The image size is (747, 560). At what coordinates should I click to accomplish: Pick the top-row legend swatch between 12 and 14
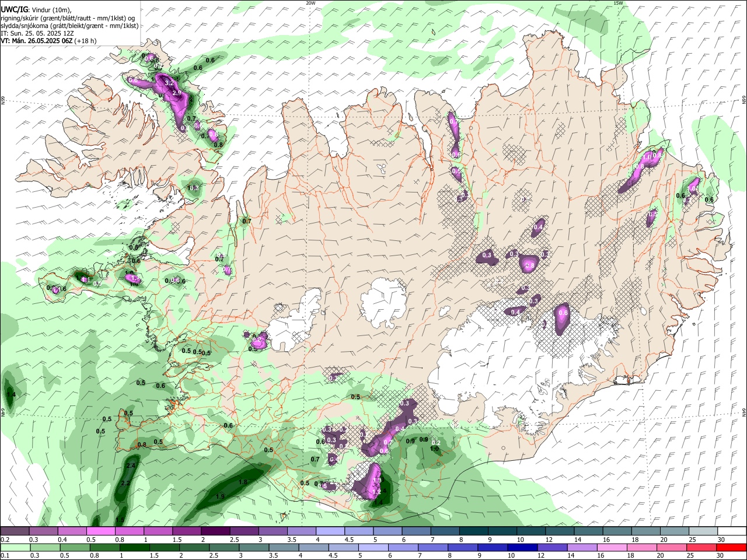[x=558, y=531]
